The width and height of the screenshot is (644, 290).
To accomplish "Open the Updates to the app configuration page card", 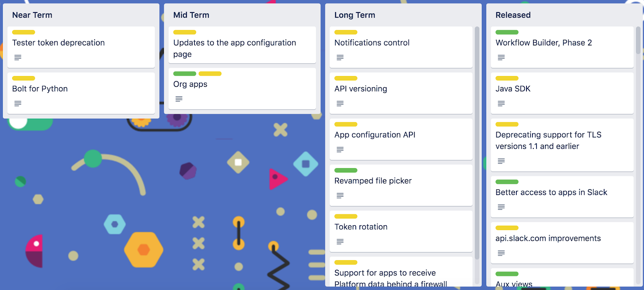I will 242,45.
